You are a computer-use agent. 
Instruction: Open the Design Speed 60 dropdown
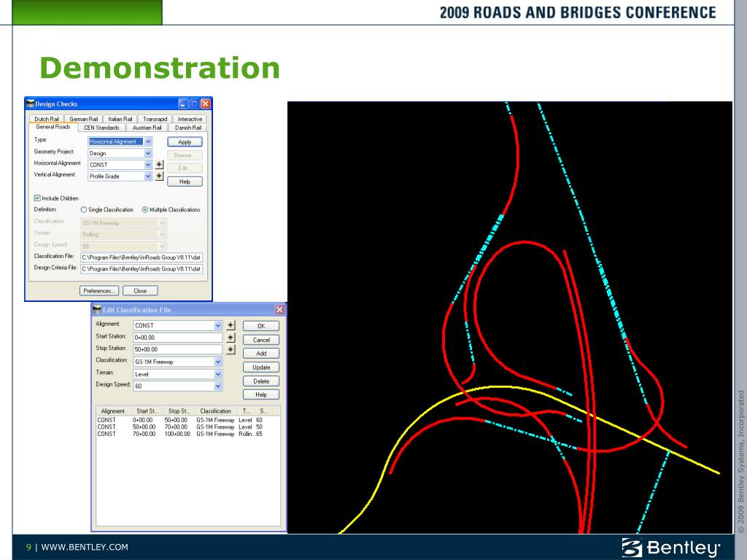click(x=217, y=386)
